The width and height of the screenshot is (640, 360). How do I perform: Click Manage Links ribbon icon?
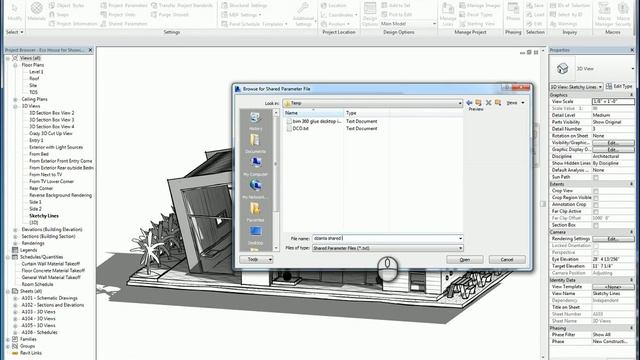click(448, 14)
